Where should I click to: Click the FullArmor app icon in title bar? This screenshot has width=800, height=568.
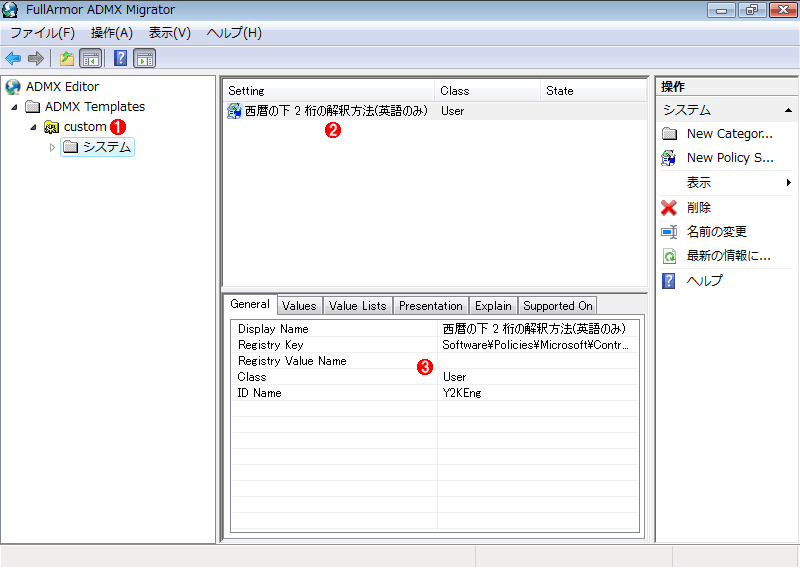coord(10,10)
